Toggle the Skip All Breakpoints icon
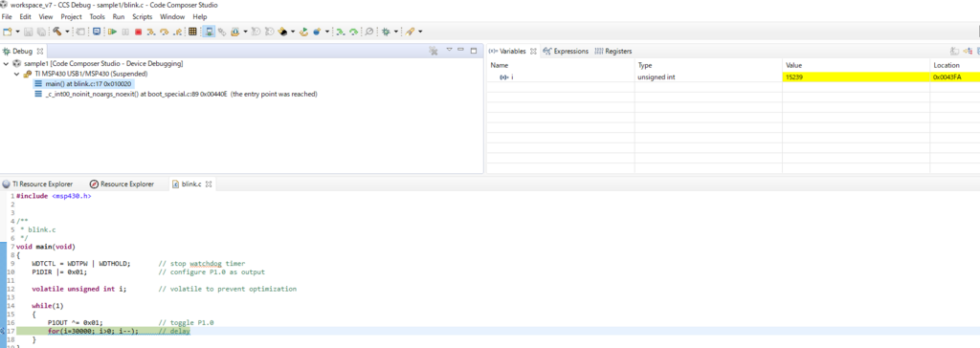Viewport: 980px width, 348px height. (x=368, y=32)
